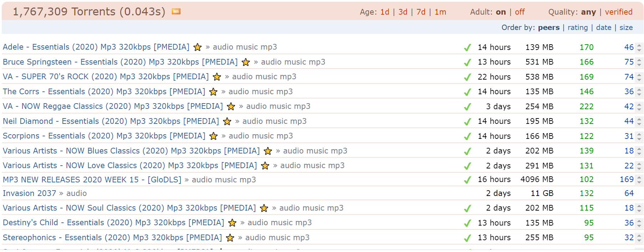The image size is (644, 252).
Task: Click the star beside Bruce Springsteen Essentials
Action: tap(246, 62)
